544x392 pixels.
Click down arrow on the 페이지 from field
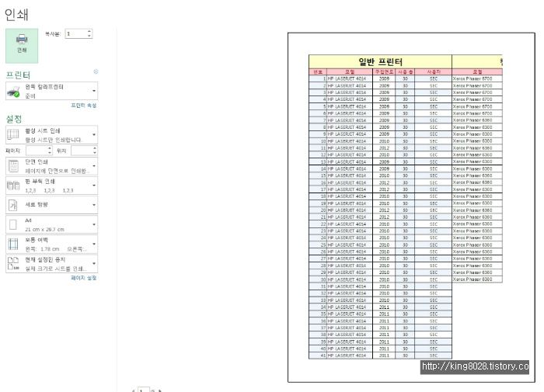click(50, 152)
